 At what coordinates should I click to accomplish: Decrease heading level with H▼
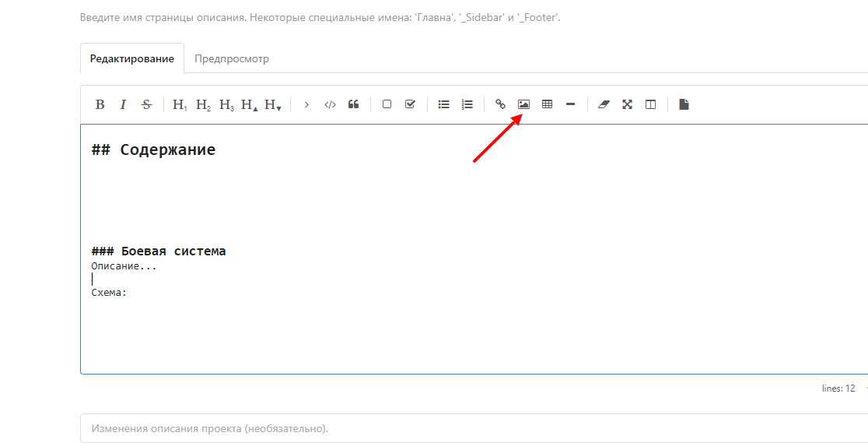coord(273,104)
